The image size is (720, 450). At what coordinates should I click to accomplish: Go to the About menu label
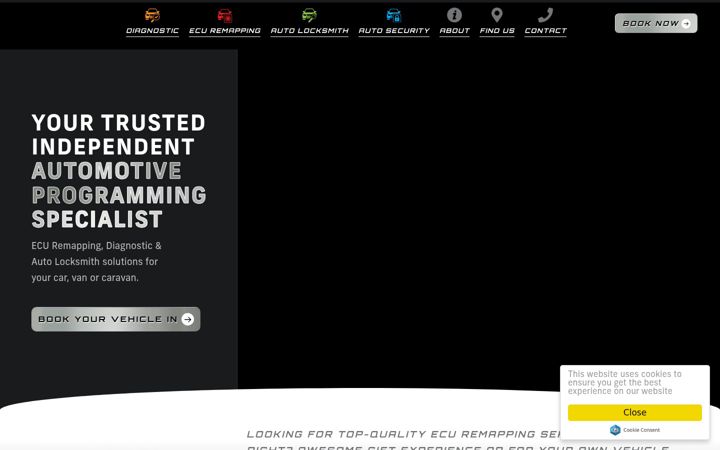(455, 31)
